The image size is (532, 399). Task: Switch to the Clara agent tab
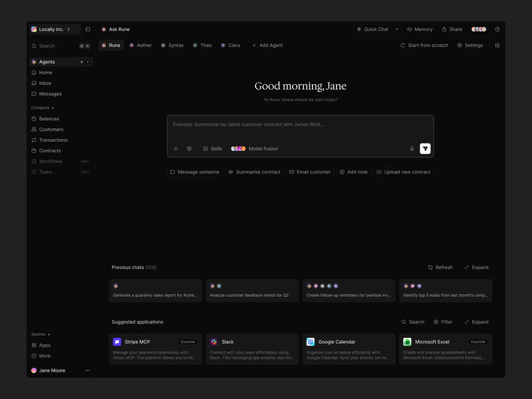click(x=230, y=45)
